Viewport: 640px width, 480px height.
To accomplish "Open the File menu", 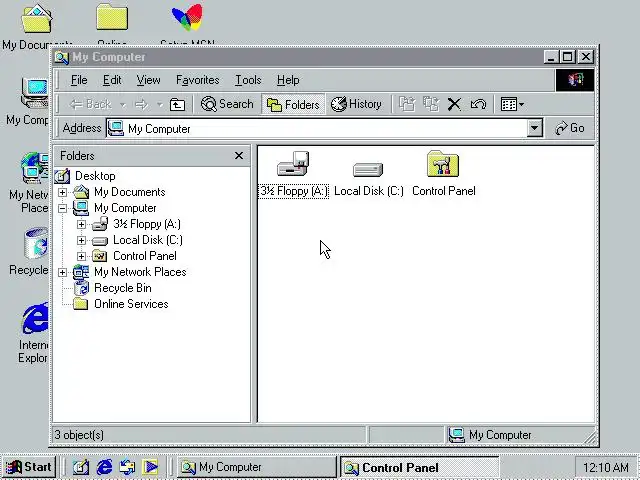I will (x=79, y=80).
